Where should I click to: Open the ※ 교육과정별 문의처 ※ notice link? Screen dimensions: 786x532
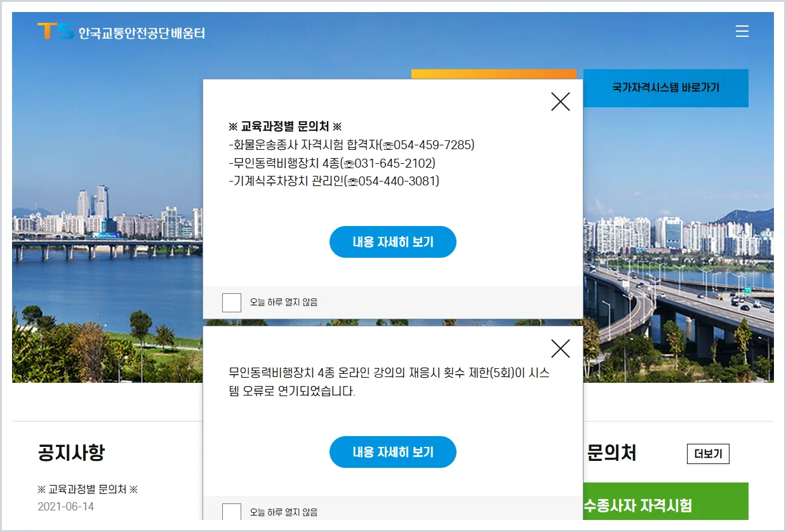click(x=88, y=489)
